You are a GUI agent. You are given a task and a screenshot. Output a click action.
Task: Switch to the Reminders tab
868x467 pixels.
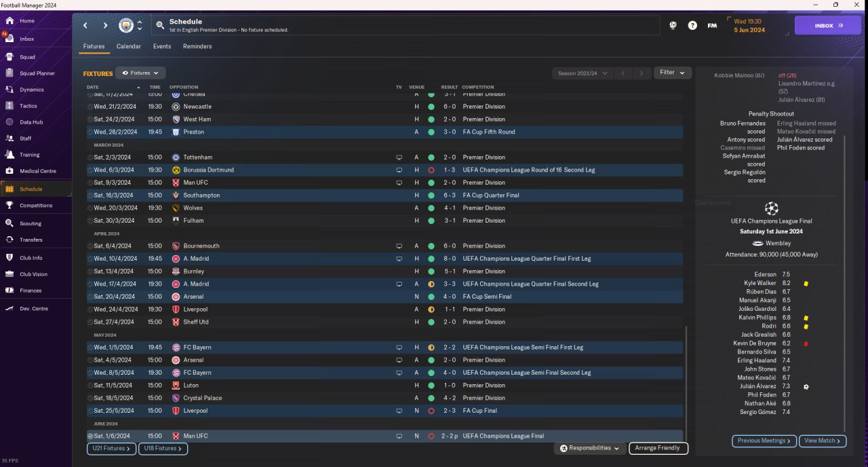point(197,47)
